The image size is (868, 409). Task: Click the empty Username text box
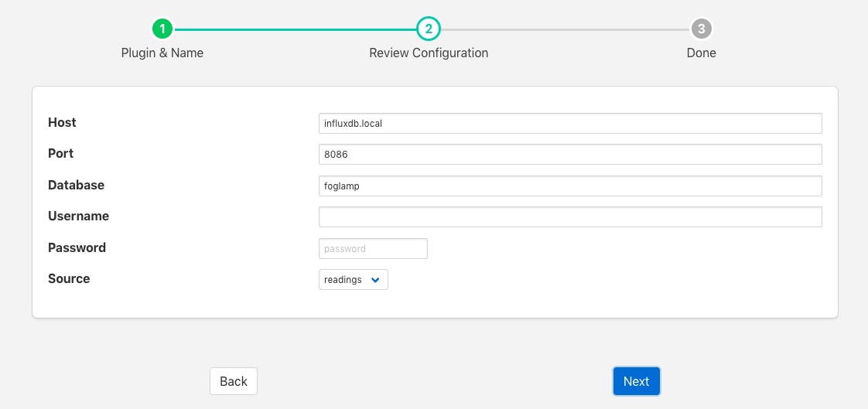(569, 217)
